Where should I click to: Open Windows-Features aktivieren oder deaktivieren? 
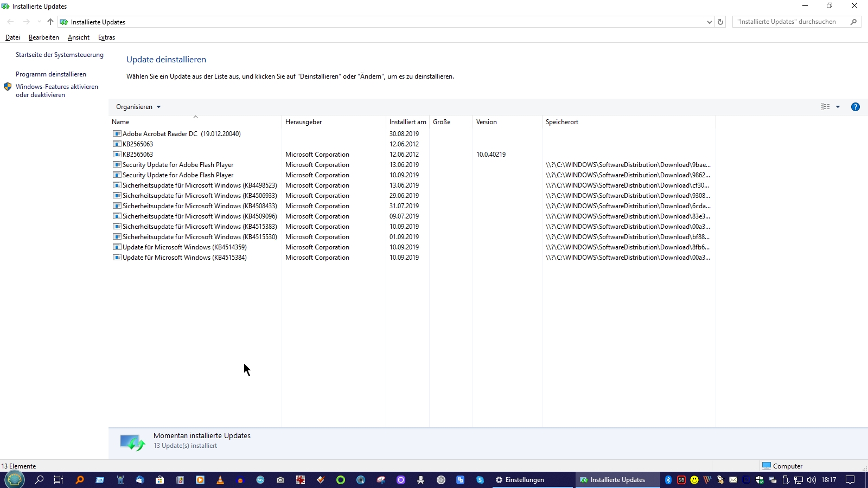point(57,91)
